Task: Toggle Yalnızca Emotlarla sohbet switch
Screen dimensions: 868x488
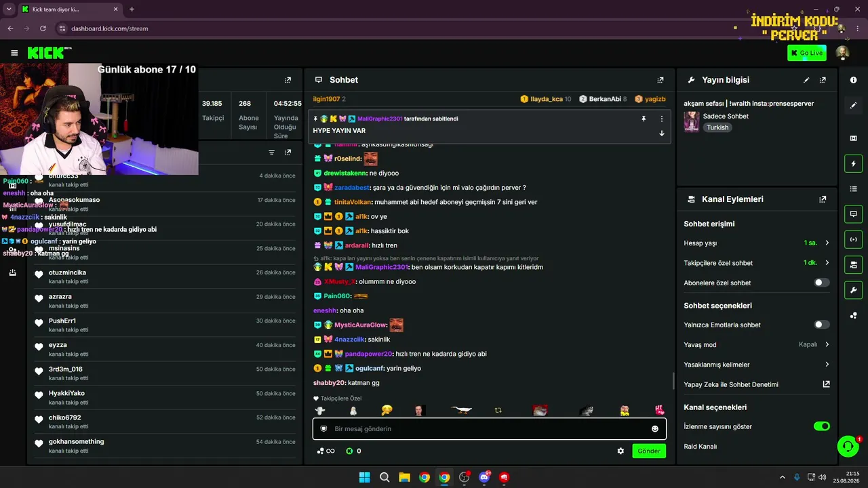Action: [x=821, y=325]
